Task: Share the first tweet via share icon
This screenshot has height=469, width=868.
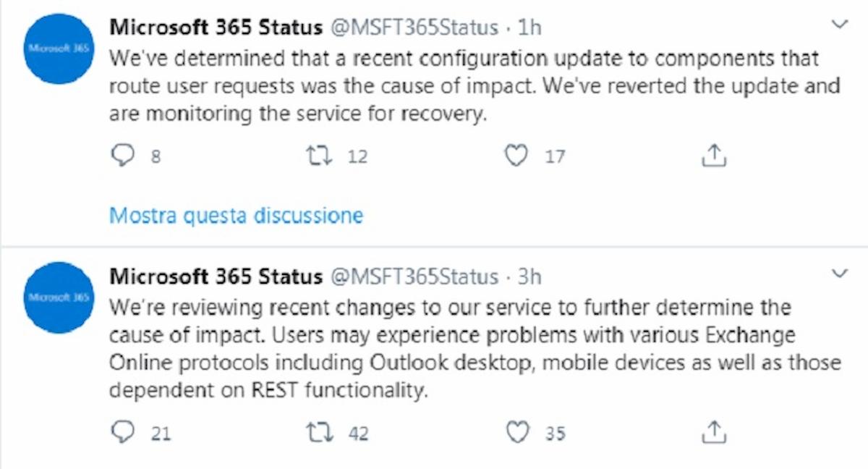Action: tap(715, 154)
